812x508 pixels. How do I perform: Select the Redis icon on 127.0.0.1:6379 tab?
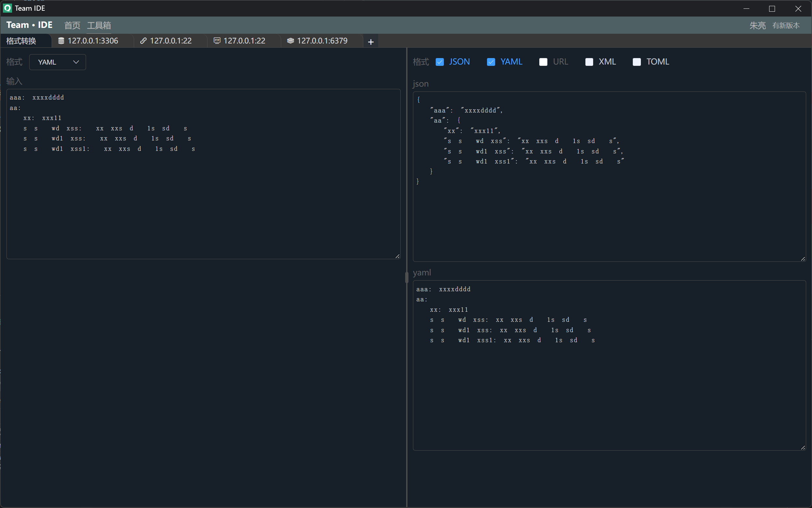pyautogui.click(x=291, y=41)
